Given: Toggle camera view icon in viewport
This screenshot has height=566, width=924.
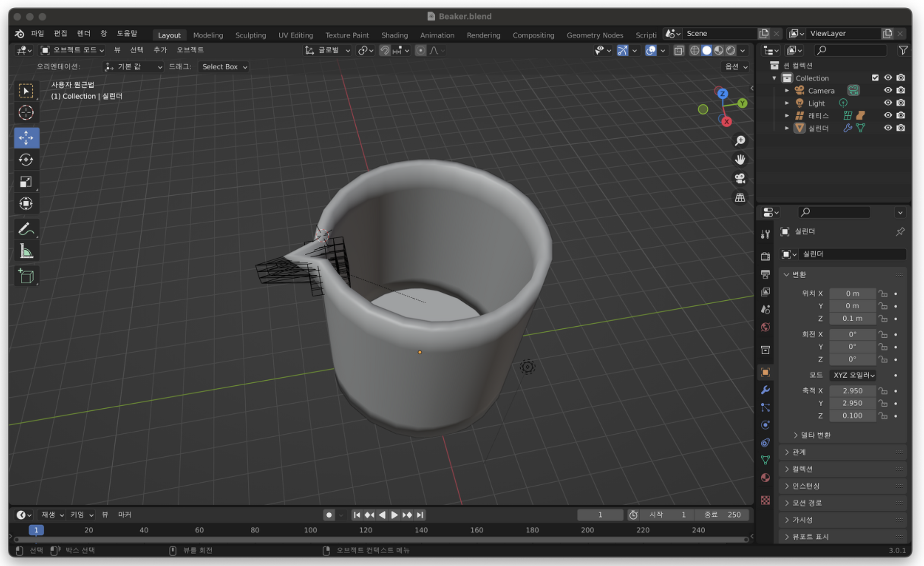Looking at the screenshot, I should (740, 178).
